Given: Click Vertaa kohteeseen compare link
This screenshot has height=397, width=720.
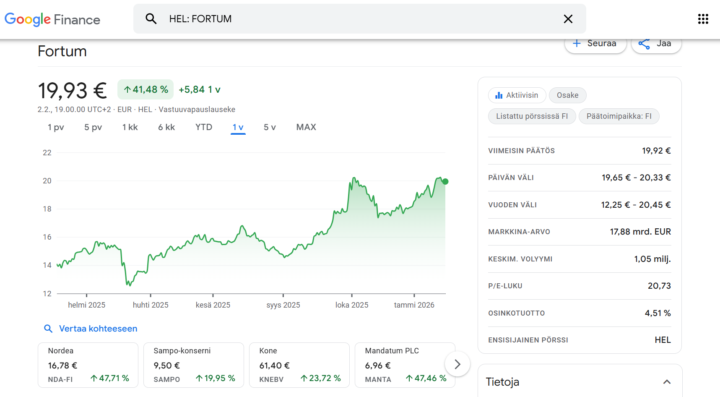Looking at the screenshot, I should tap(98, 329).
